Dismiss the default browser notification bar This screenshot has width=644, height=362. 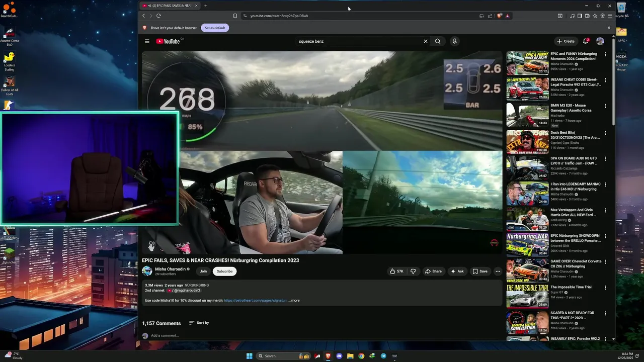click(609, 28)
